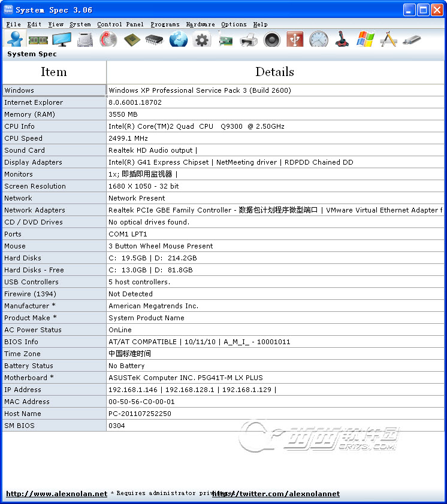Screen dimensions: 447x504
Task: Select the Display Adapters row label
Action: pos(54,162)
